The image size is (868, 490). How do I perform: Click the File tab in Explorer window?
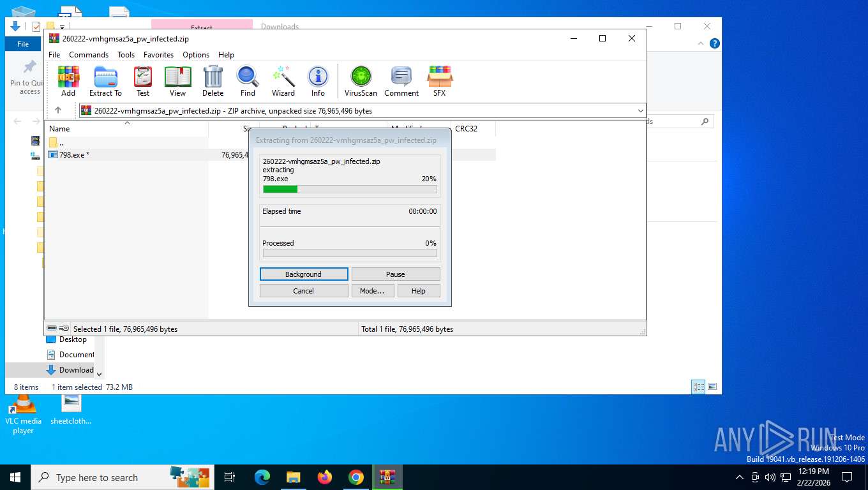pos(23,44)
